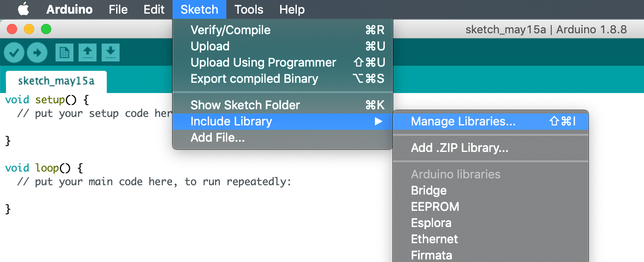
Task: Click the Verify checkmark toolbar button
Action: click(x=14, y=52)
